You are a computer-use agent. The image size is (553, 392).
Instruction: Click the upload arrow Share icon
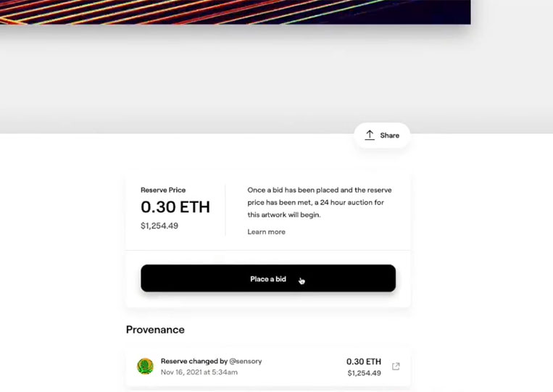(x=370, y=135)
